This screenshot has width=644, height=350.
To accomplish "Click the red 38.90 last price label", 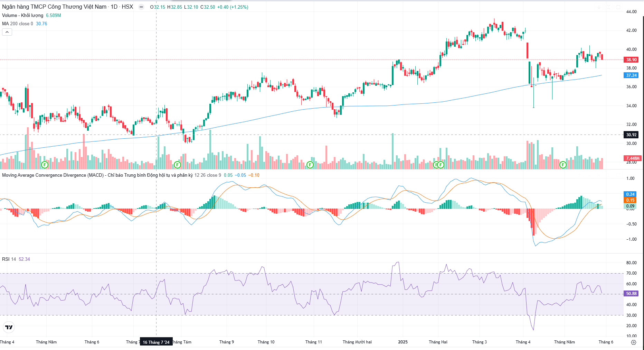I will pyautogui.click(x=631, y=60).
